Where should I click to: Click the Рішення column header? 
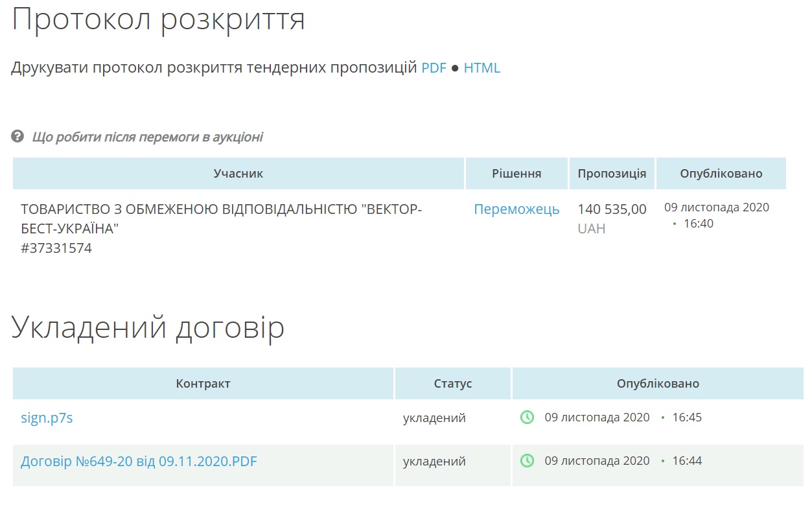516,174
